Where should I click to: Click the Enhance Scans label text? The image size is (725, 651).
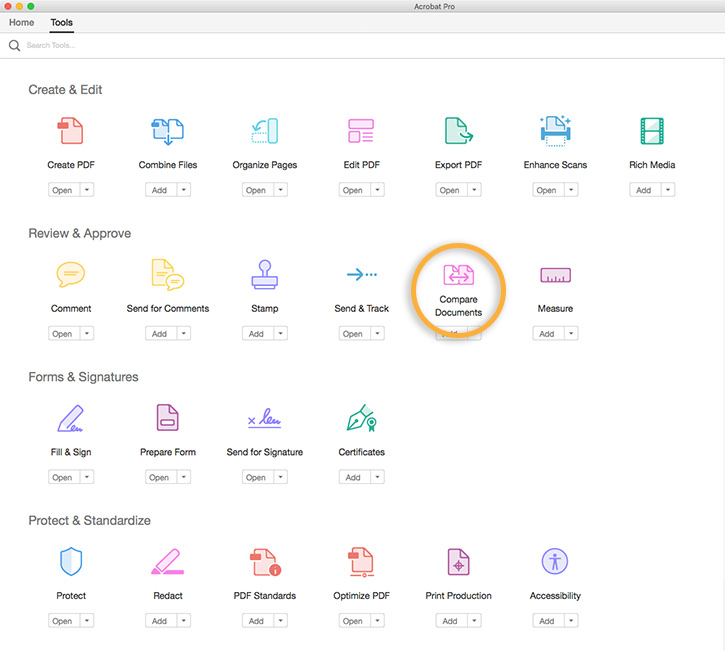coord(555,165)
